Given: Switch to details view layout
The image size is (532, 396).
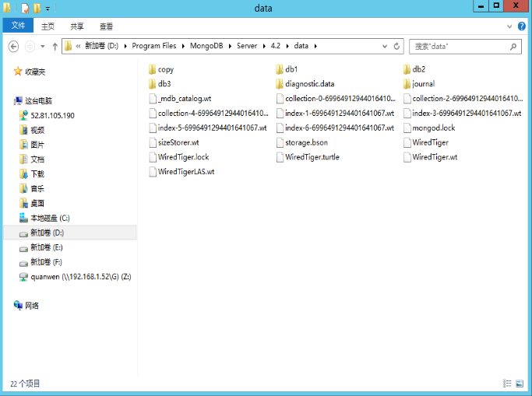Looking at the screenshot, I should 507,384.
